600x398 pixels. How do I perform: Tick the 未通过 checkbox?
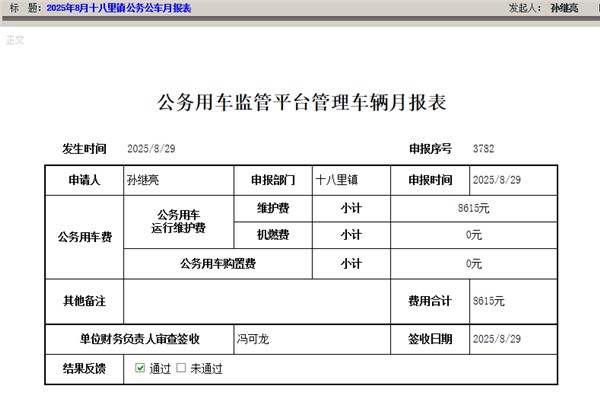click(181, 368)
